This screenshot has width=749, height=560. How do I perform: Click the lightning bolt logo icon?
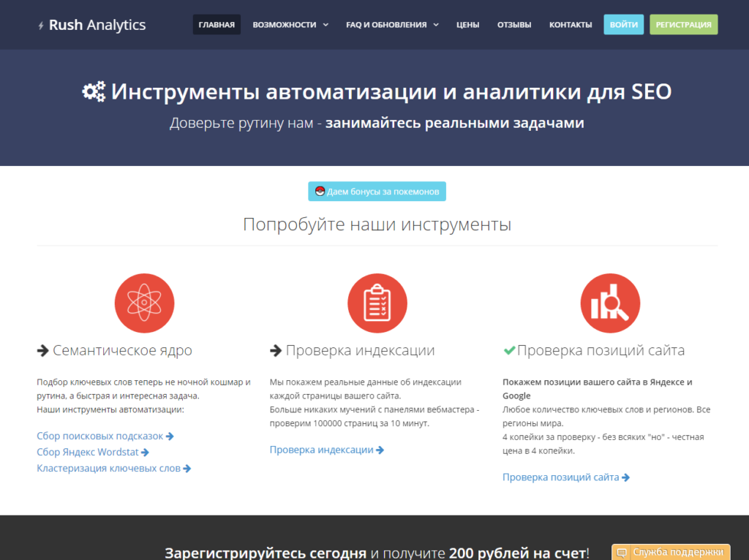[x=41, y=26]
